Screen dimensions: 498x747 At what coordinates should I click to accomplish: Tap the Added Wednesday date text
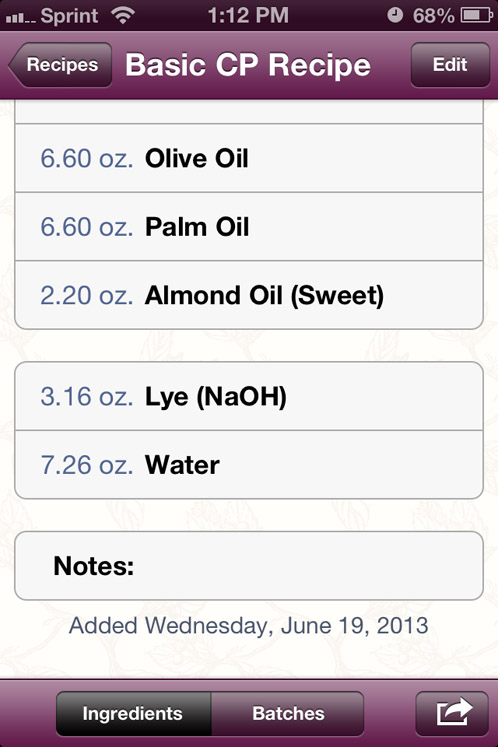[249, 626]
